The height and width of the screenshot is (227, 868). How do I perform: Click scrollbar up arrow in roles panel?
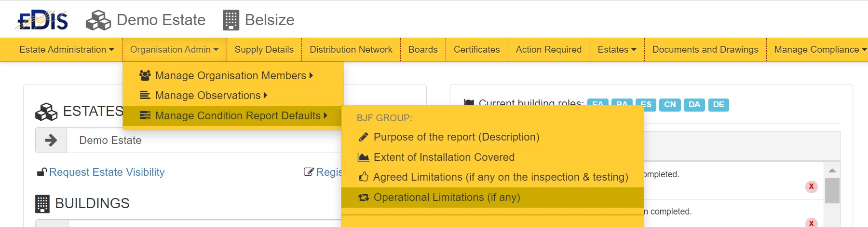tap(832, 170)
